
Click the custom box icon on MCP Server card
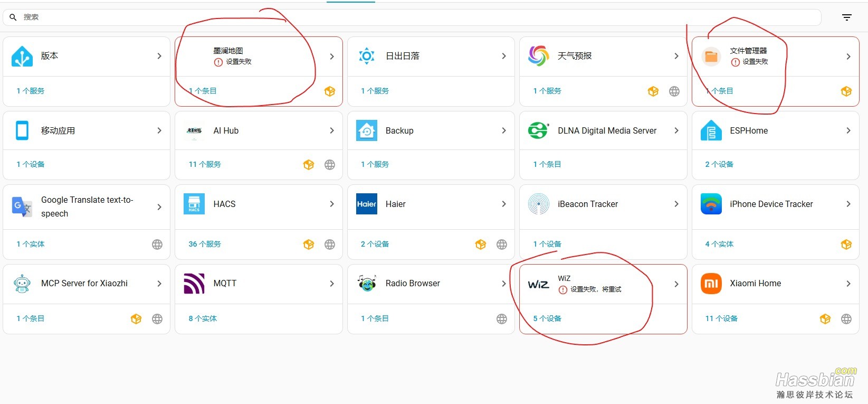[136, 319]
